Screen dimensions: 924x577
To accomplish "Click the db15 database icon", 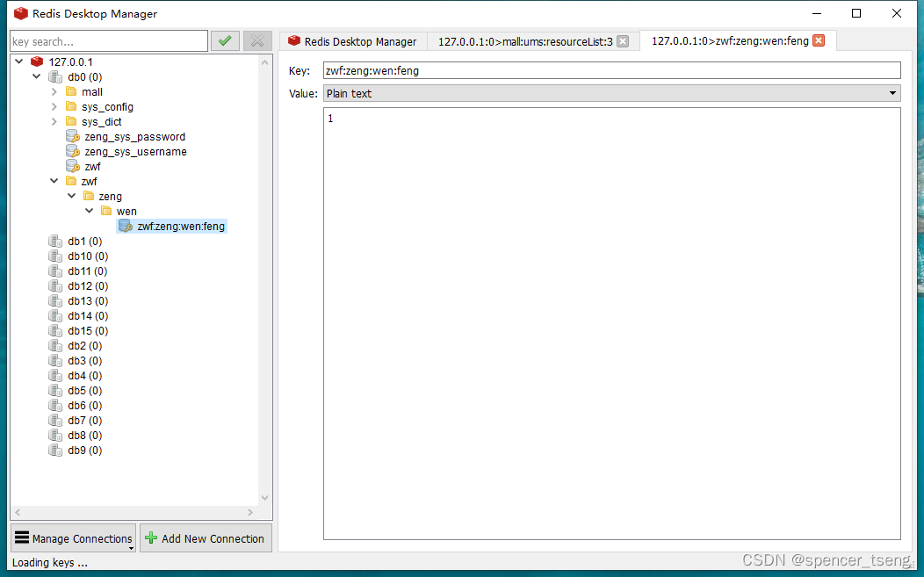I will coord(55,330).
